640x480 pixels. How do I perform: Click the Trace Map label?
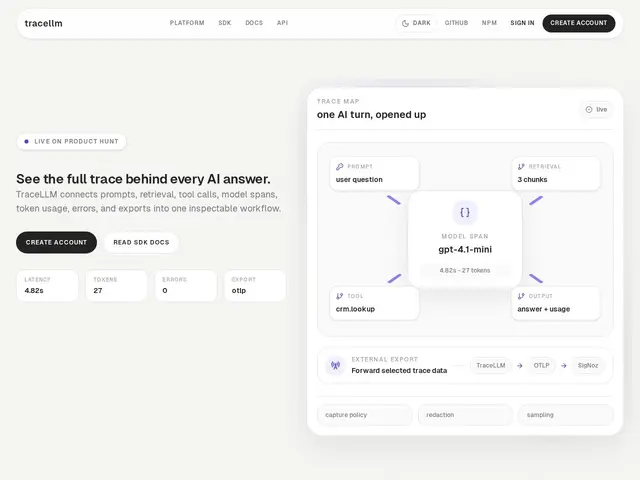pos(338,101)
